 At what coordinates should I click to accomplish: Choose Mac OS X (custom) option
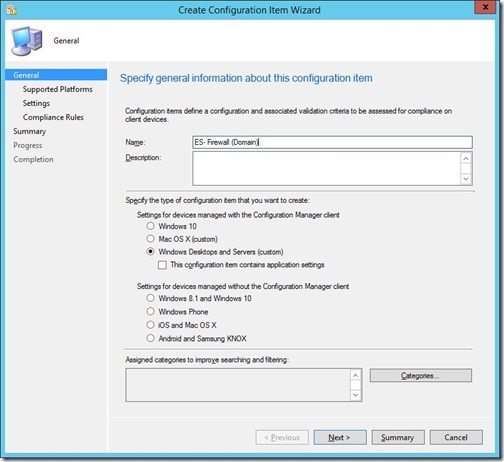coord(150,239)
